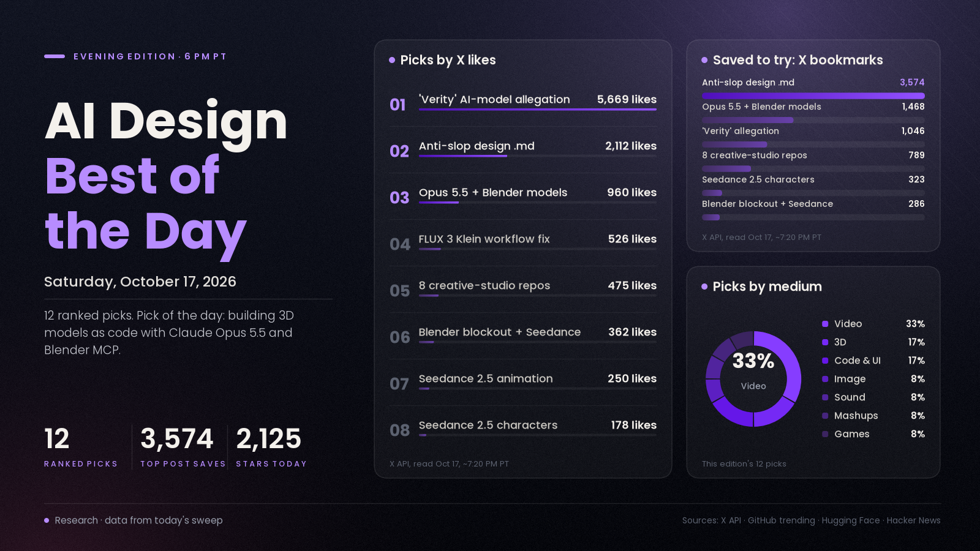Click the Image legend label
This screenshot has height=551, width=980.
pyautogui.click(x=850, y=379)
